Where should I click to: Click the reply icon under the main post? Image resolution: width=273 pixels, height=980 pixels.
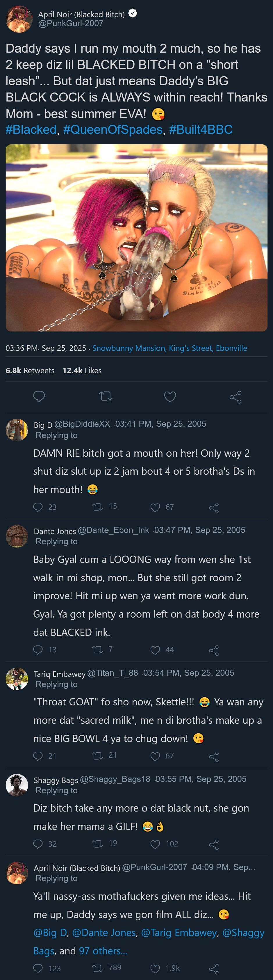(x=39, y=396)
